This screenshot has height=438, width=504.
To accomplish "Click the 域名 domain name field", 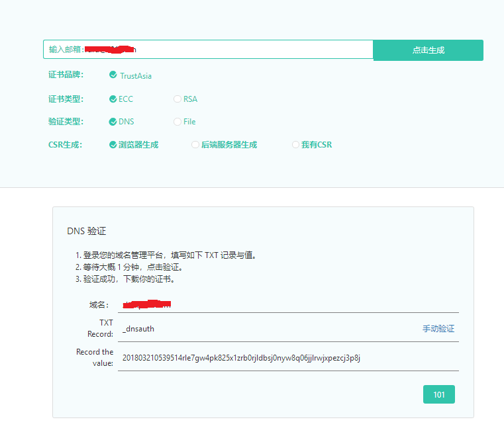I will tap(288, 304).
